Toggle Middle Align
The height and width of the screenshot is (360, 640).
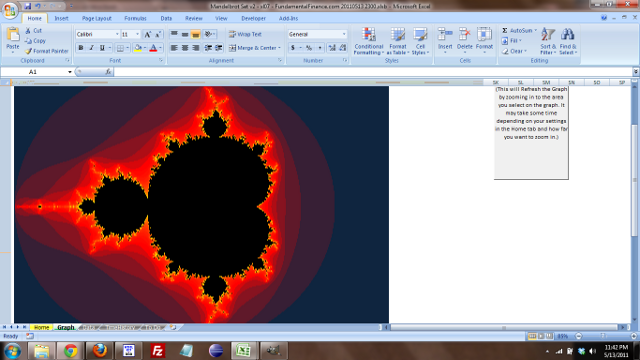point(185,34)
